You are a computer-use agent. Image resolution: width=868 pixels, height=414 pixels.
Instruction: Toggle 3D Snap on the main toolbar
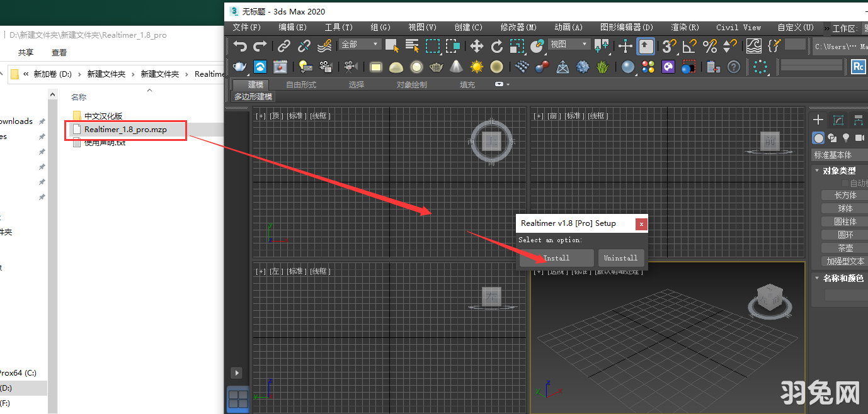(668, 45)
